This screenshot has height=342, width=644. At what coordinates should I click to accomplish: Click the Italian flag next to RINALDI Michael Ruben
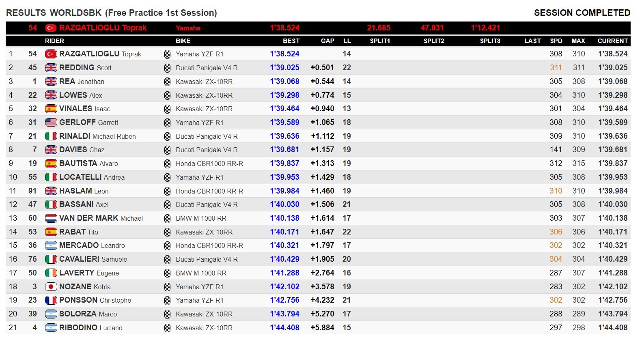pyautogui.click(x=51, y=136)
